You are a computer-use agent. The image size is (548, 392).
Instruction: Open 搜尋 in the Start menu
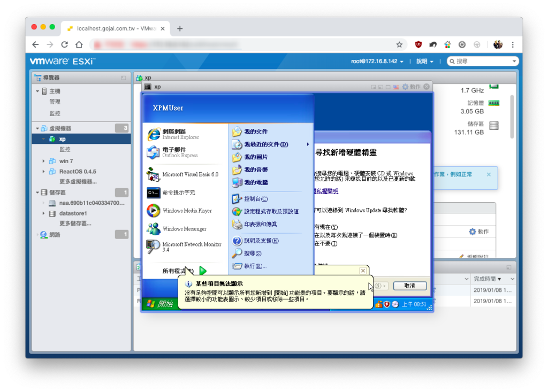pos(247,253)
